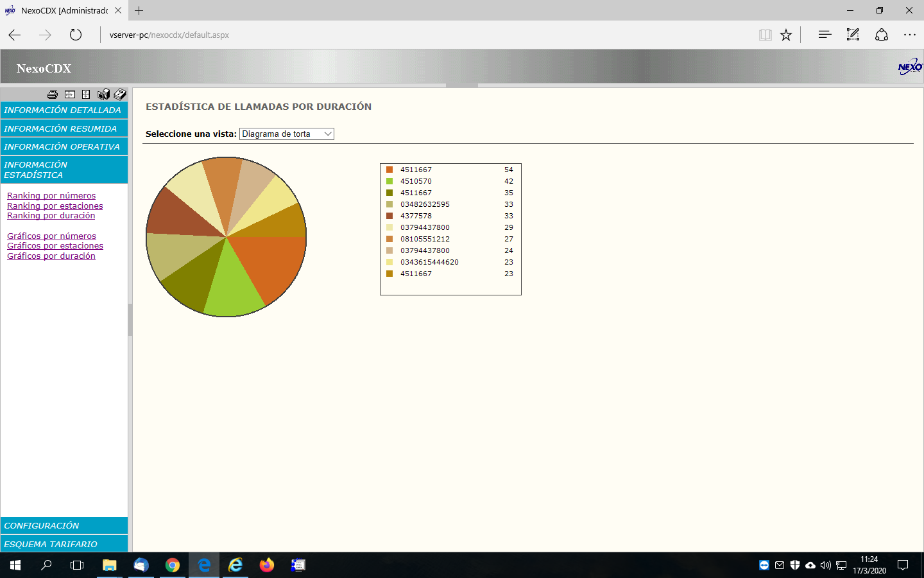Viewport: 924px width, 578px height.
Task: Open the help book icon
Action: [x=120, y=94]
